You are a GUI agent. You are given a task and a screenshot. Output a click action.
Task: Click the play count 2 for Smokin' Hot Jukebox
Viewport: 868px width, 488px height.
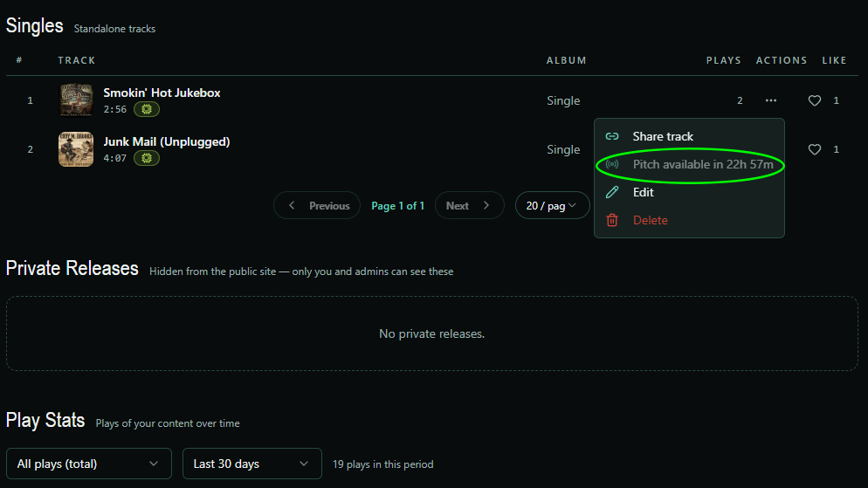[x=740, y=100]
